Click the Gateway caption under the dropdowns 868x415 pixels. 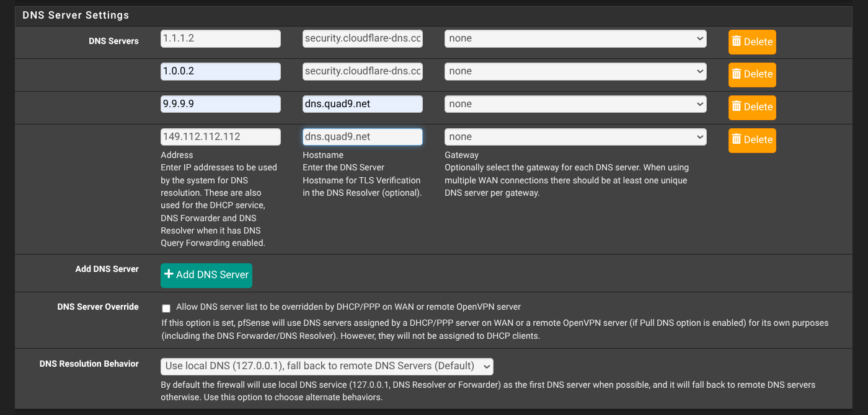point(461,155)
